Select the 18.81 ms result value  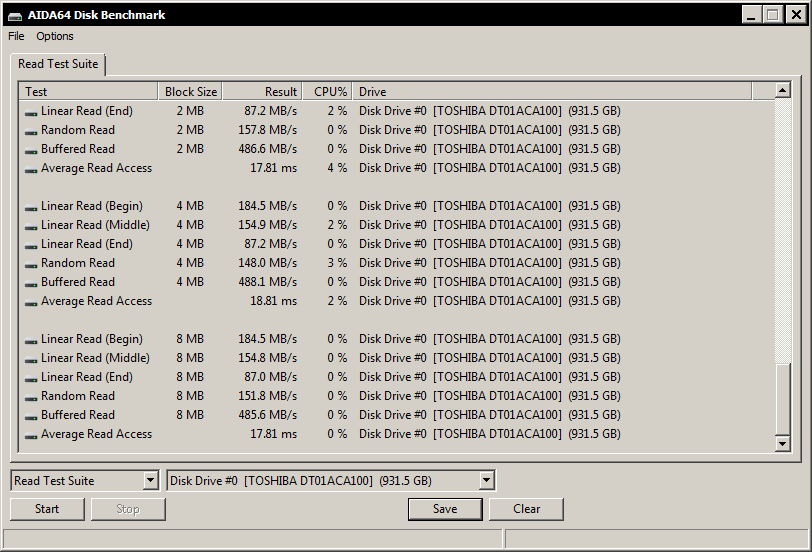coord(273,301)
